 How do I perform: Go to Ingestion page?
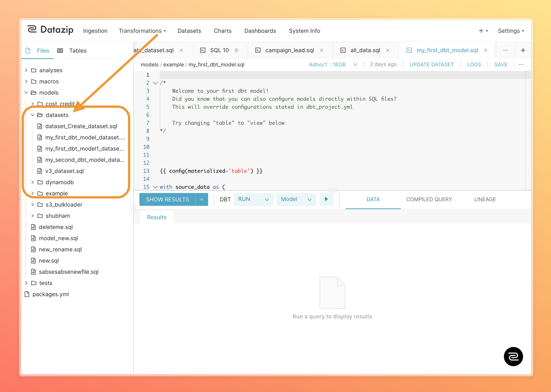[x=95, y=31]
